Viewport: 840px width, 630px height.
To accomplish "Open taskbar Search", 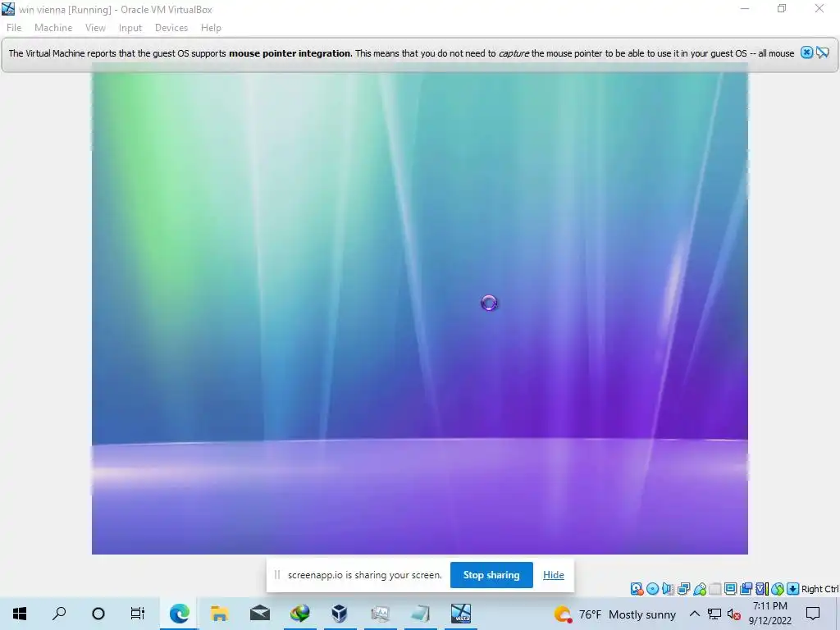I will click(59, 614).
